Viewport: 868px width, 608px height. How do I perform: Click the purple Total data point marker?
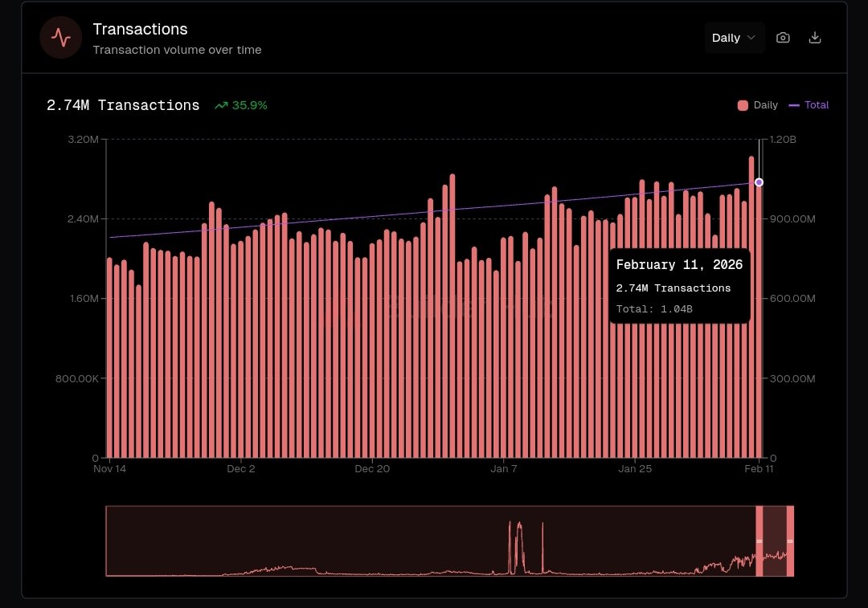[x=759, y=182]
